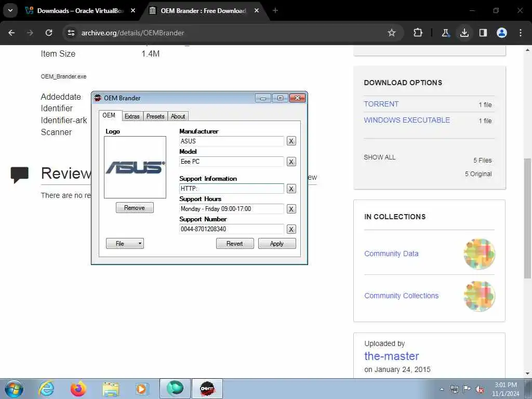Open Community Collections thumbnail image

coord(479,296)
